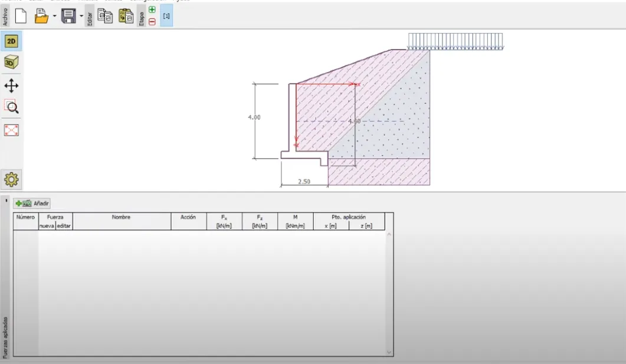The width and height of the screenshot is (626, 364).
Task: Click the paste data icon
Action: 126,16
